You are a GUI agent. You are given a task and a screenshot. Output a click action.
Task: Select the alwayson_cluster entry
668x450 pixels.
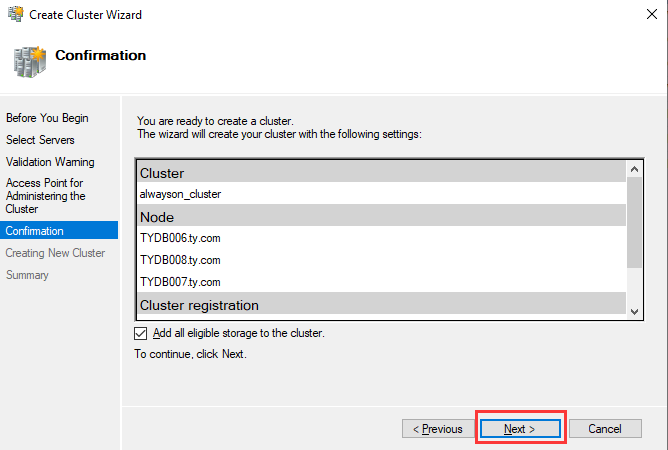181,194
